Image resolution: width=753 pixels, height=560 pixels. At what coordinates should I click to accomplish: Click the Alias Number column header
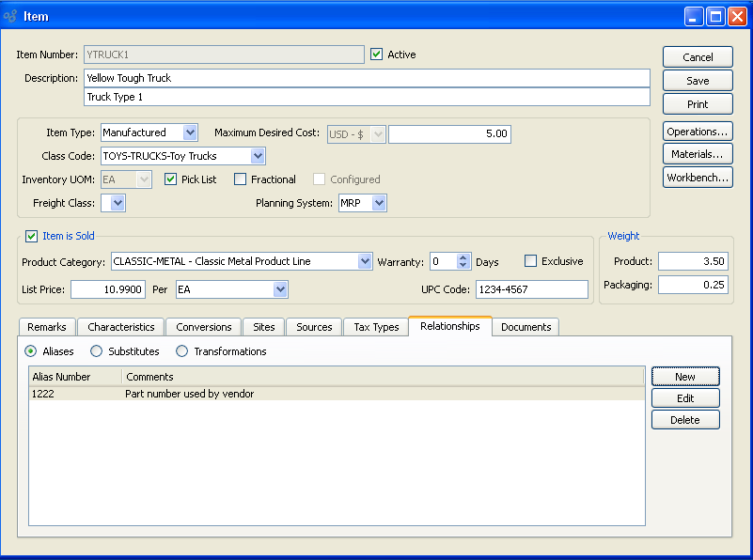pyautogui.click(x=75, y=377)
